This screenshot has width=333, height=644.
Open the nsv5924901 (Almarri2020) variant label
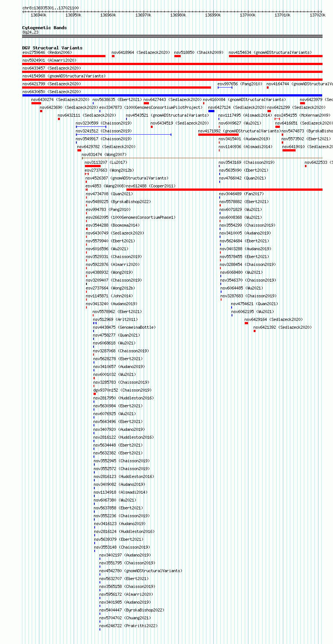click(x=49, y=61)
